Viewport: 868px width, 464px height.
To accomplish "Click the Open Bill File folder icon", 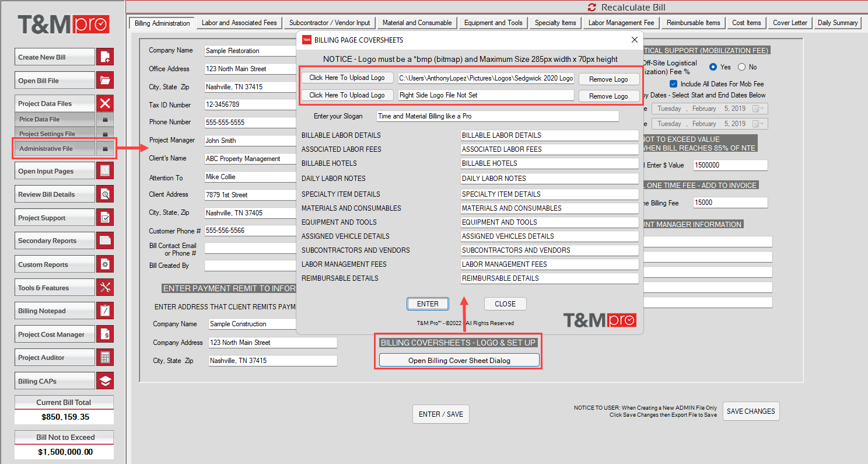I will point(105,81).
